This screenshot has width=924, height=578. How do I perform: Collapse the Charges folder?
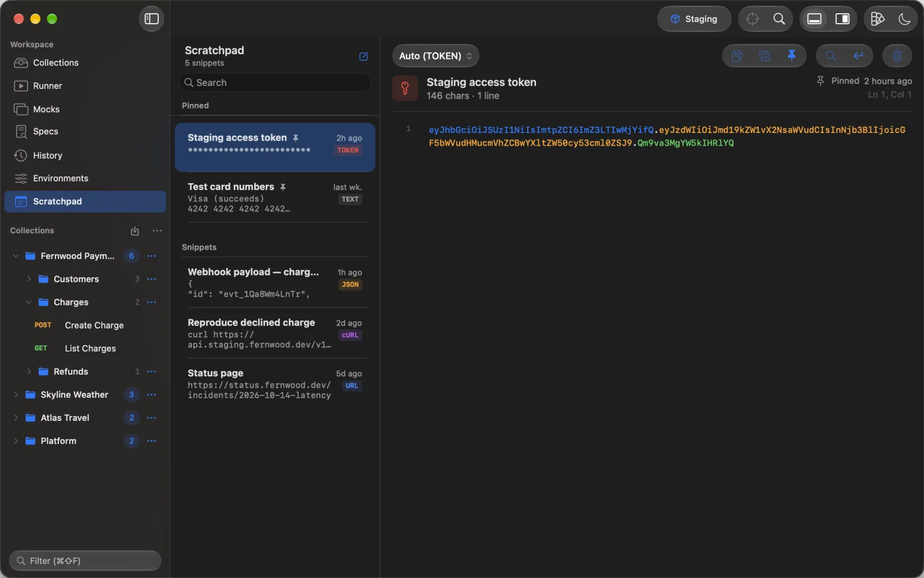pos(28,302)
